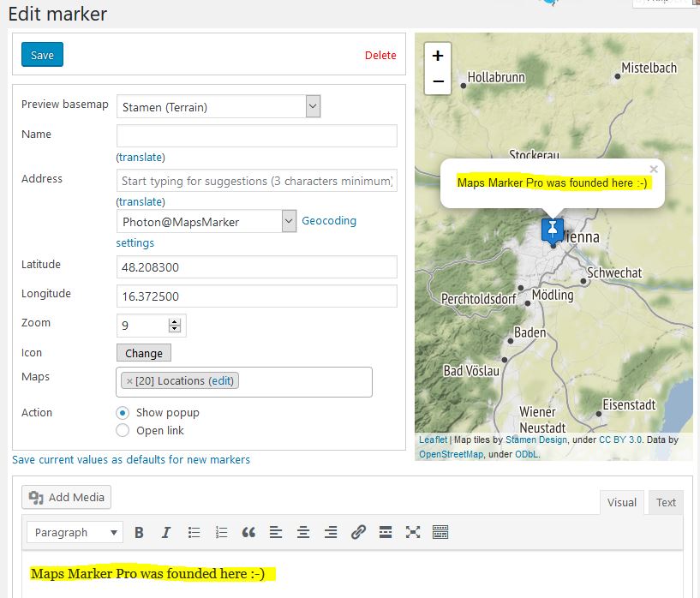Open the Paragraph format dropdown
Viewport: 700px width, 598px height.
[74, 532]
